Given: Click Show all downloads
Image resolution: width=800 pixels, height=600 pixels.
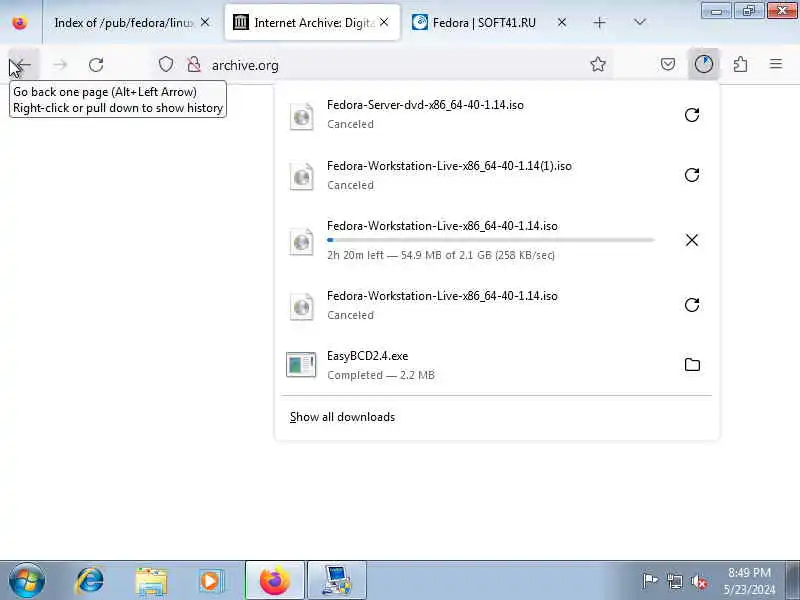Looking at the screenshot, I should (342, 417).
